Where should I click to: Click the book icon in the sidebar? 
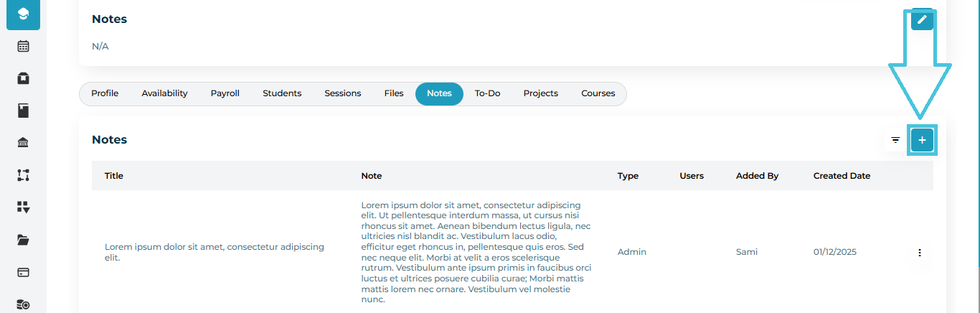tap(23, 111)
